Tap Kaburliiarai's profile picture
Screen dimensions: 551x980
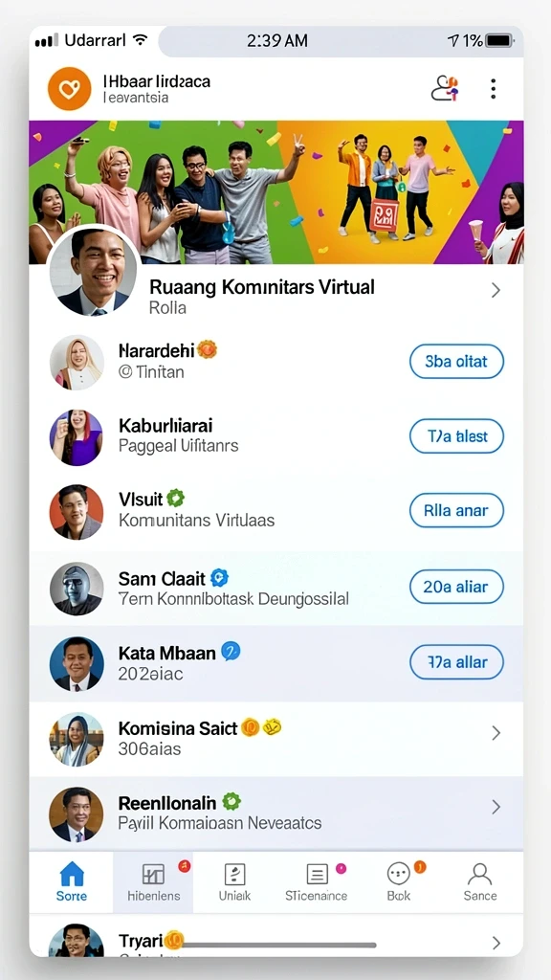(x=77, y=437)
